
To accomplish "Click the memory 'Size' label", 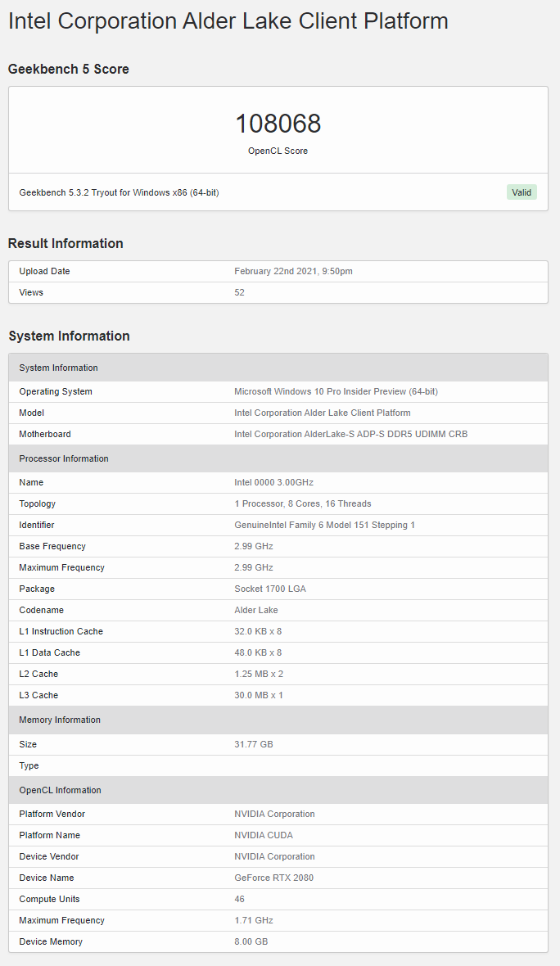I will [28, 744].
